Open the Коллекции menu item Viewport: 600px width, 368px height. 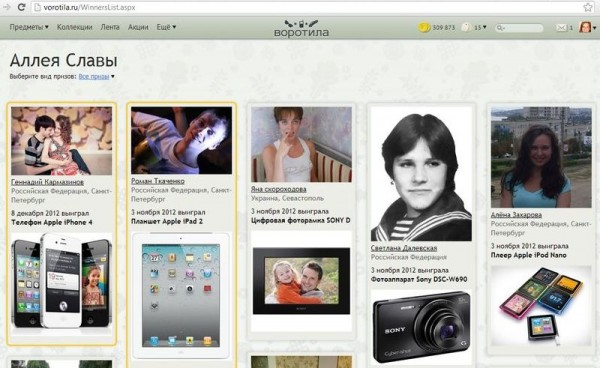[75, 27]
